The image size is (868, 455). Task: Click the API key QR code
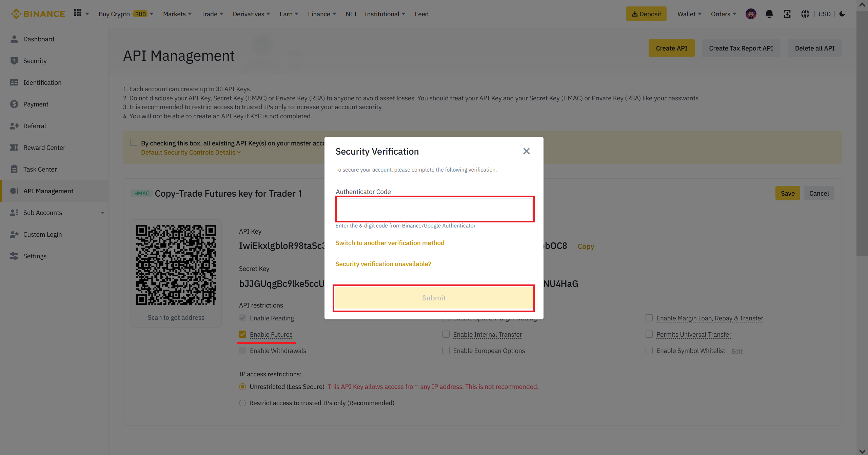[x=176, y=265]
